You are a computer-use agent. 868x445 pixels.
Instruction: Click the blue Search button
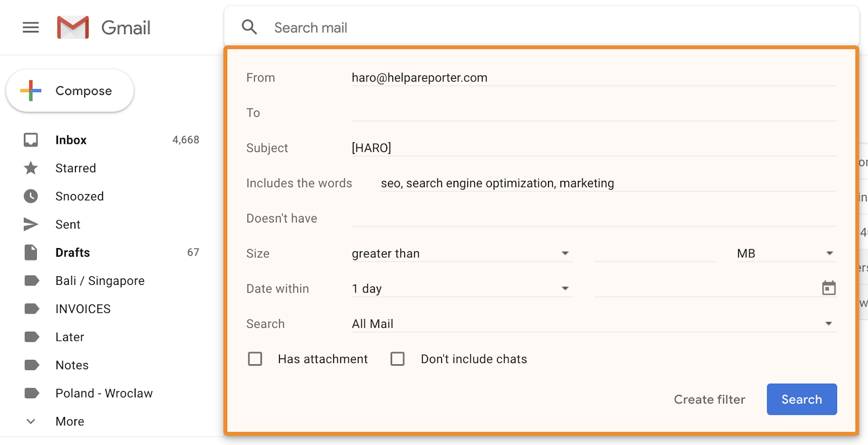(802, 399)
